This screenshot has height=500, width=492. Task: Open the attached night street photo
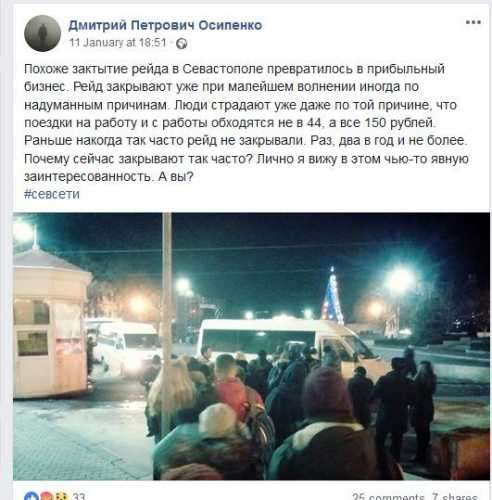[252, 346]
